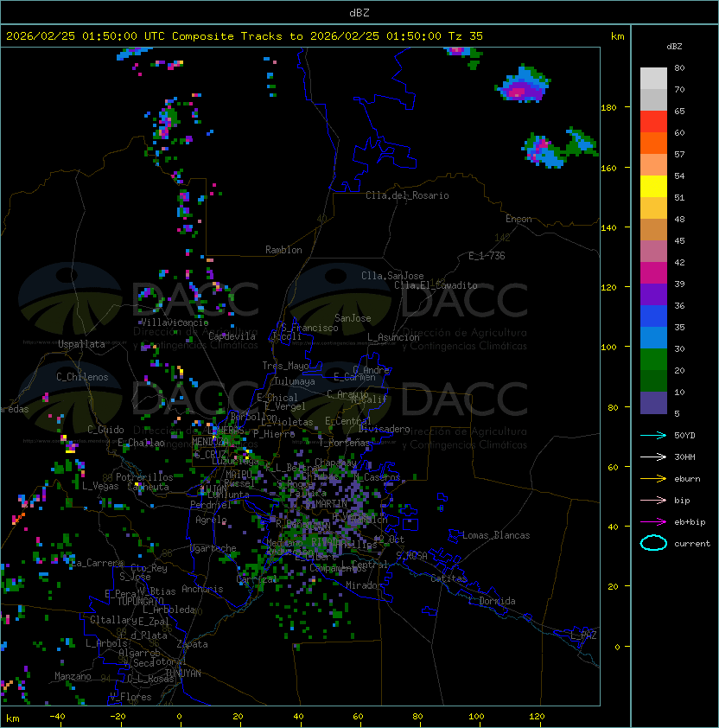Pick the light gray 70-80 dBZ swatch
Screen dimensions: 719x728
click(x=653, y=78)
